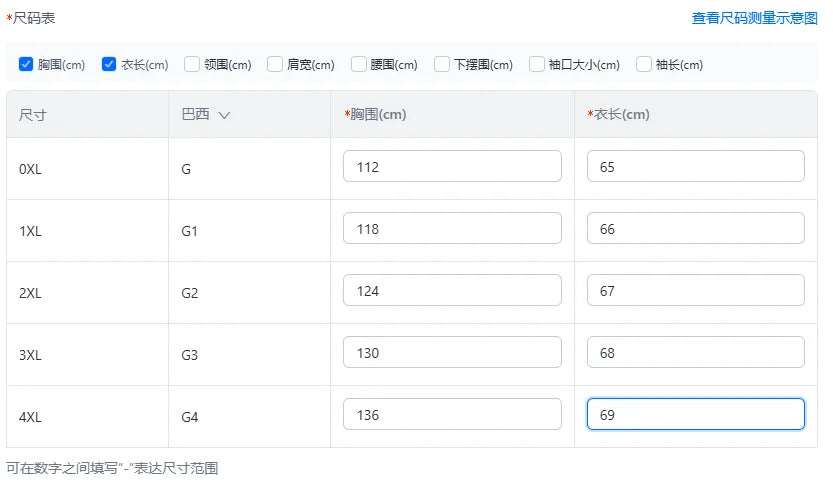This screenshot has height=488, width=833.
Task: Tick the 腰围(cm) checkbox
Action: click(359, 65)
